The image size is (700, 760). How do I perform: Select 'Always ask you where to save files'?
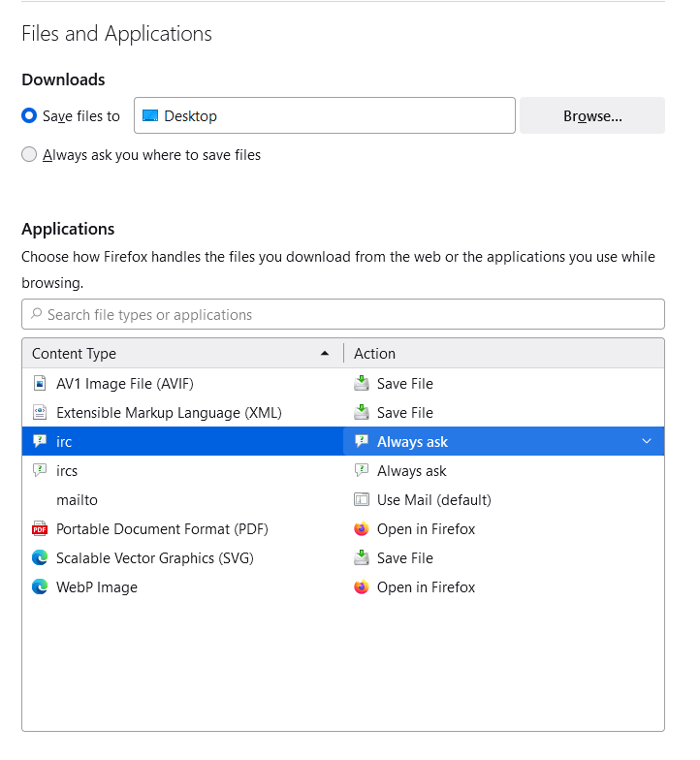[x=29, y=155]
